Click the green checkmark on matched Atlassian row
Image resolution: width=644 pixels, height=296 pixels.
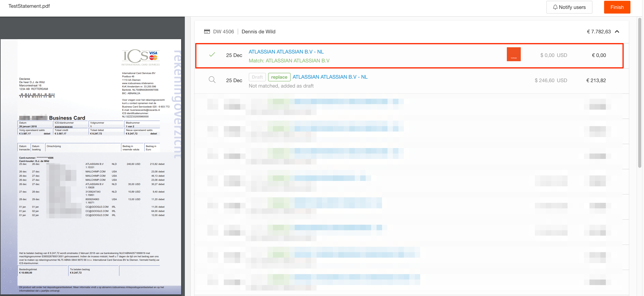pyautogui.click(x=212, y=55)
